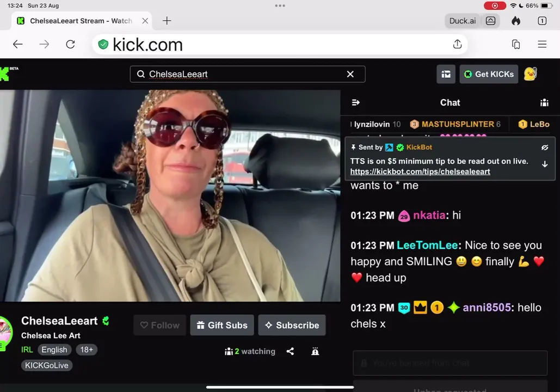Close the ChelseaLeeart Stream tab
This screenshot has height=392, width=560.
pos(145,21)
